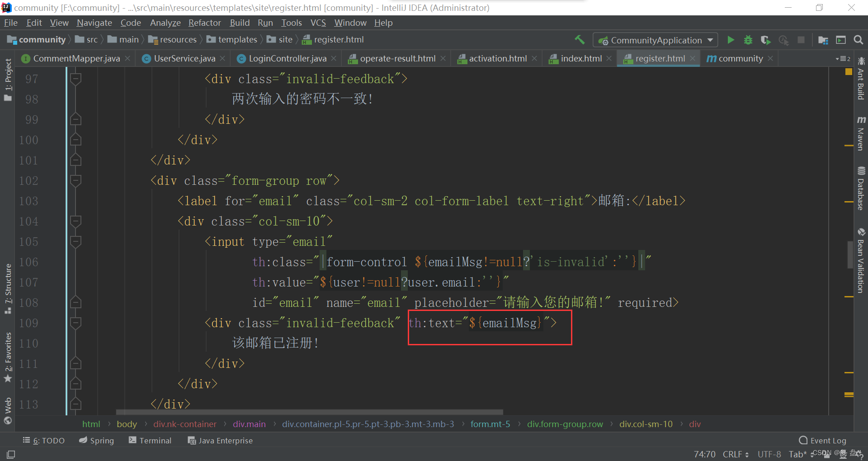Close the UserService.java tab
The width and height of the screenshot is (868, 461).
point(223,58)
